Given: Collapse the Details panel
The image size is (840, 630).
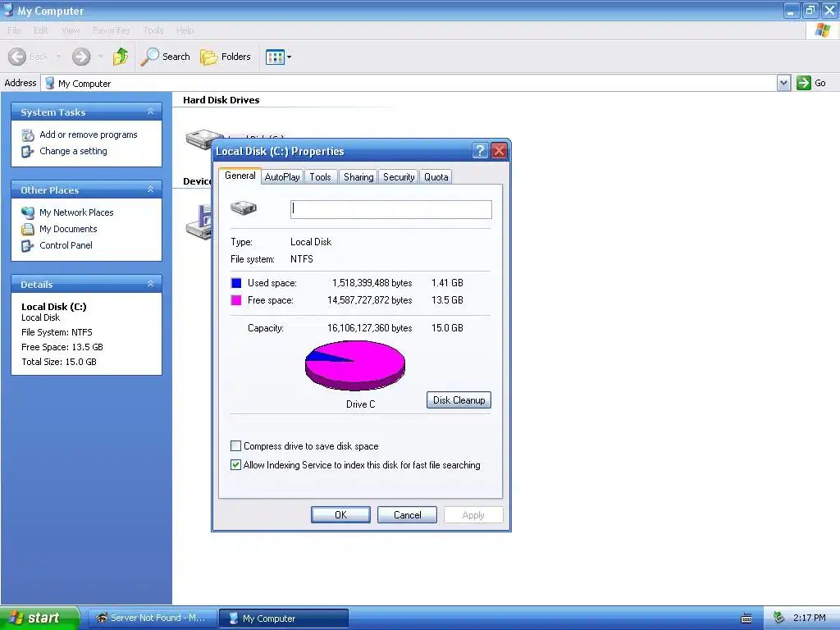Looking at the screenshot, I should click(151, 284).
